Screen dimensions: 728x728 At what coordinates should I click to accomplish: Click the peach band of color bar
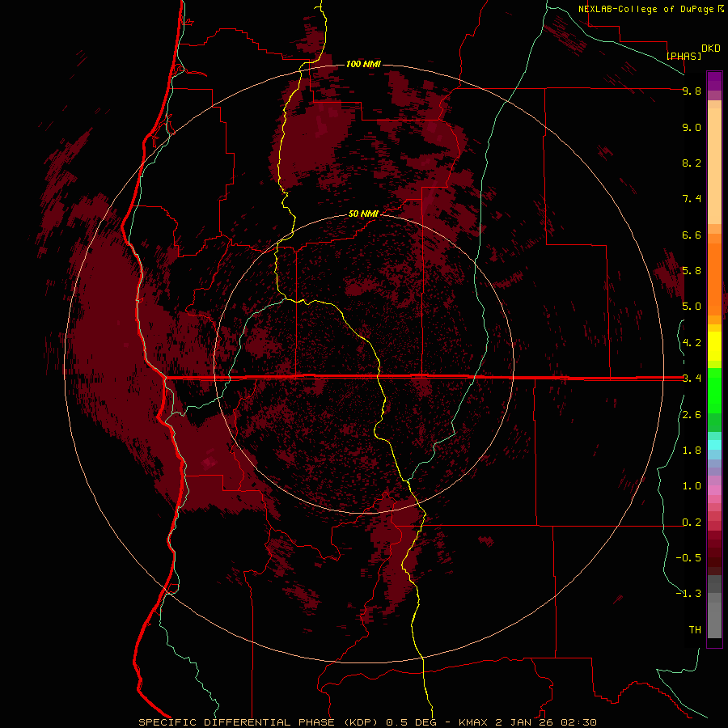click(714, 165)
